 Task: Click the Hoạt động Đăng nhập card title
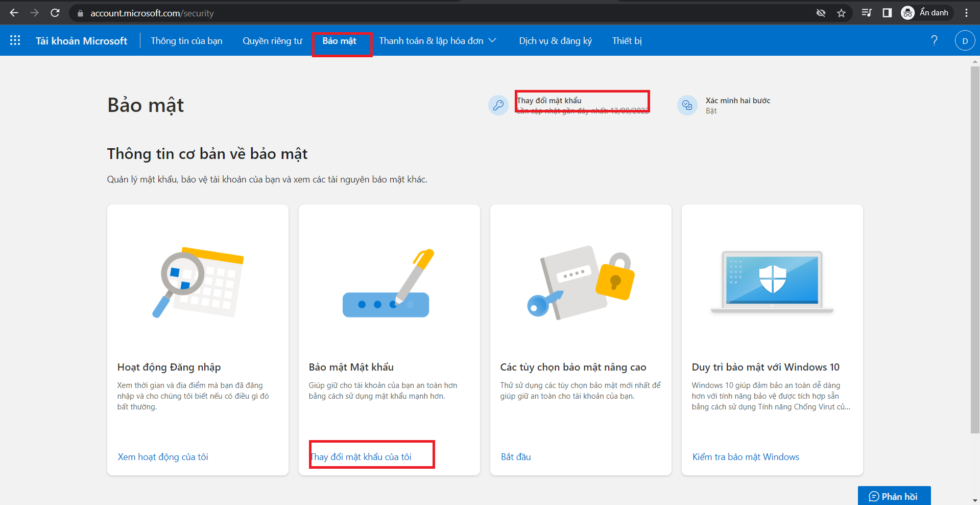(x=169, y=367)
